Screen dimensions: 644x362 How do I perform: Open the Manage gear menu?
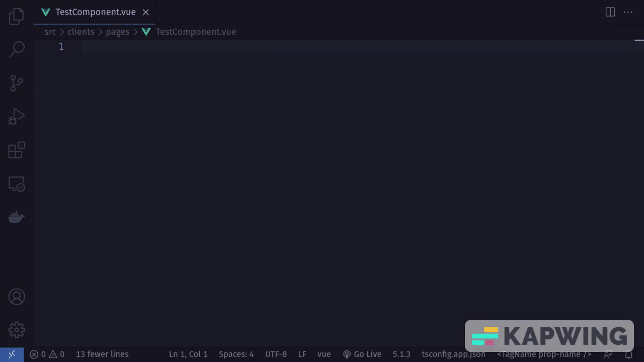click(17, 330)
